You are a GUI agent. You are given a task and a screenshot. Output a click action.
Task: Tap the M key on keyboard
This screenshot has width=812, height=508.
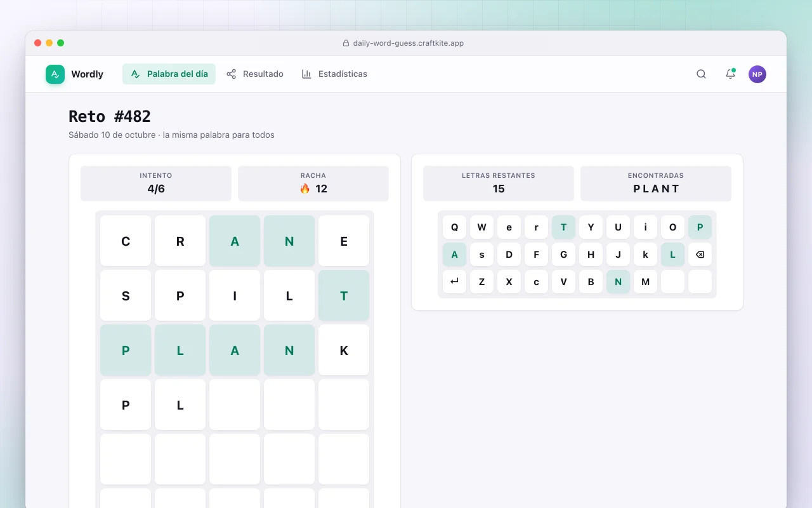645,282
